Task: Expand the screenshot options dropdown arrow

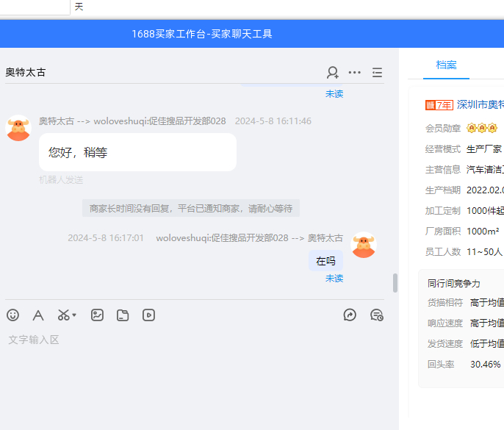Action: [74, 315]
